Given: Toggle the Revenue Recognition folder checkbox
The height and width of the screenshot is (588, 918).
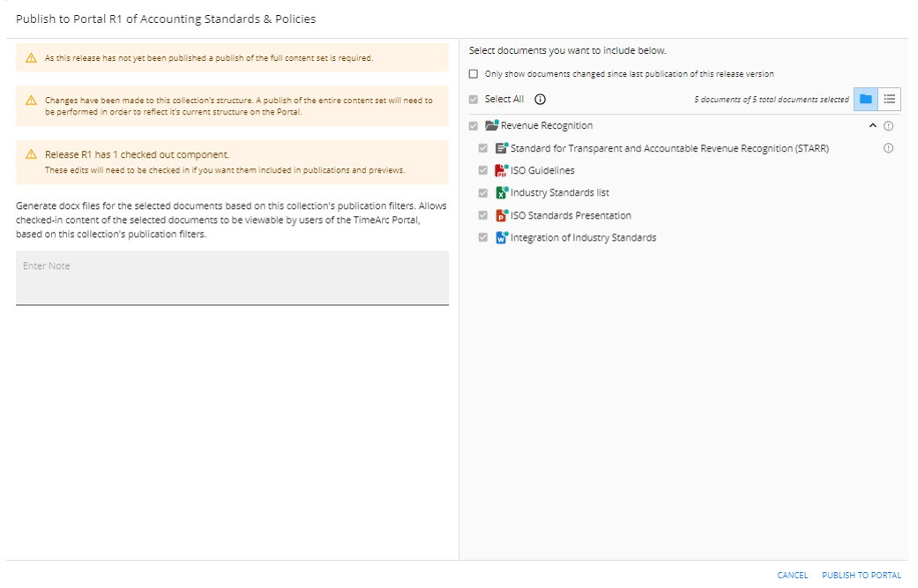Looking at the screenshot, I should coord(474,126).
